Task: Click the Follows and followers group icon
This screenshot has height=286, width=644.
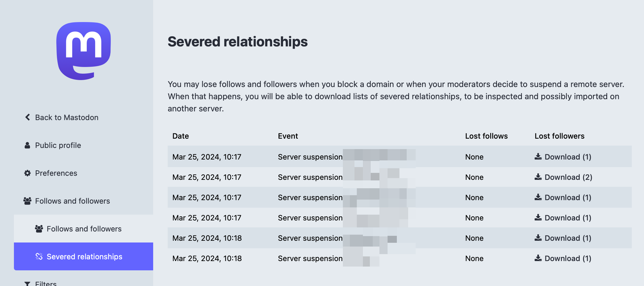Action: pyautogui.click(x=27, y=201)
